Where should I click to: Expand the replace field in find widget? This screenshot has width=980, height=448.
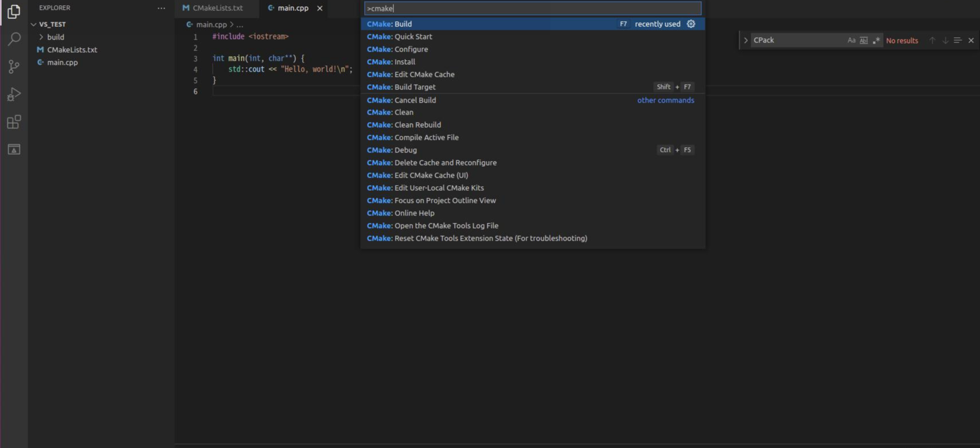point(745,40)
